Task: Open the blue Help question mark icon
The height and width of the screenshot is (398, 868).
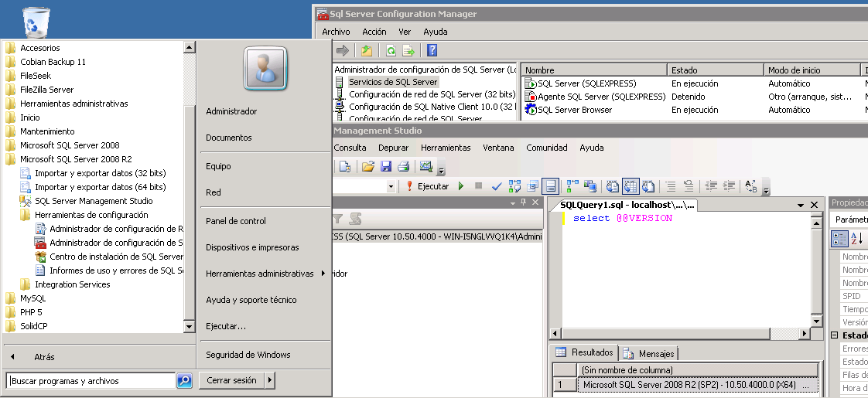Action: [x=432, y=51]
